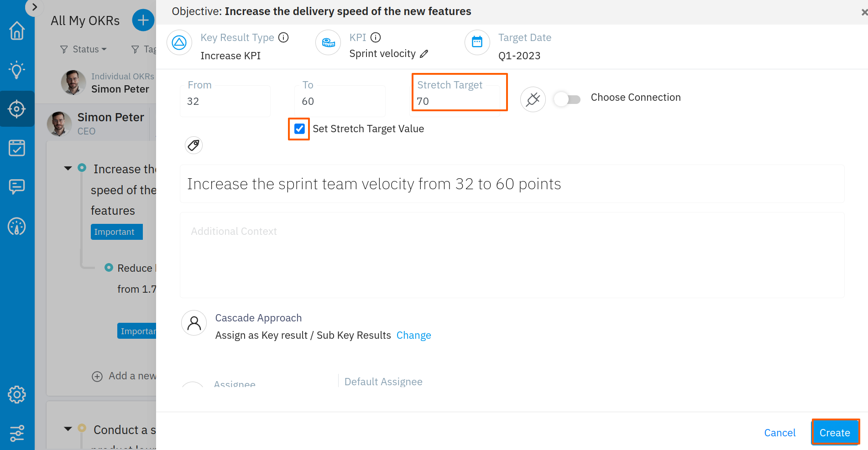This screenshot has height=450, width=868.
Task: Click the Home icon in the sidebar
Action: point(17,31)
